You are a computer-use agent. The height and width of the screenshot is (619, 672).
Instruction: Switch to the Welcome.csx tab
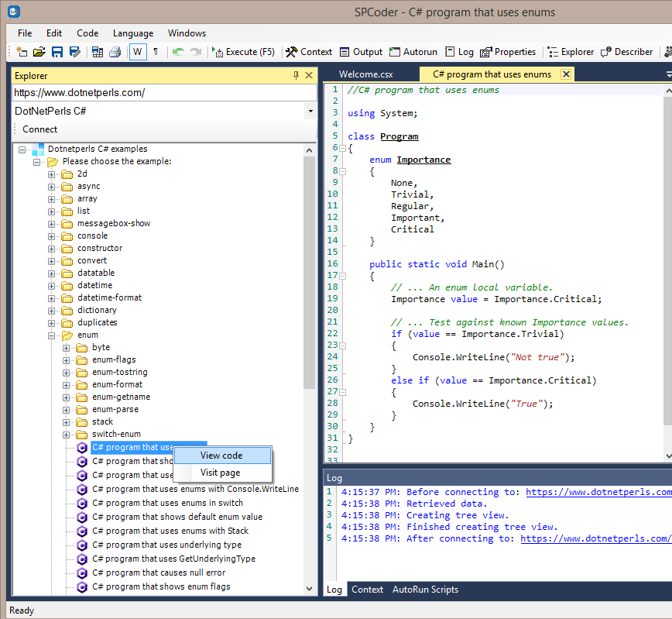[366, 74]
